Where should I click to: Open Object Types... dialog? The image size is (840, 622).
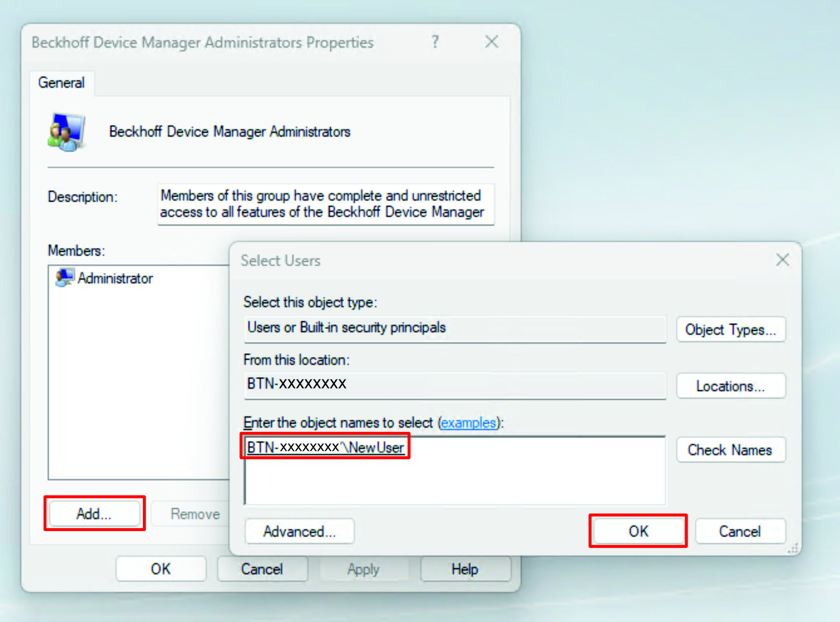tap(731, 330)
